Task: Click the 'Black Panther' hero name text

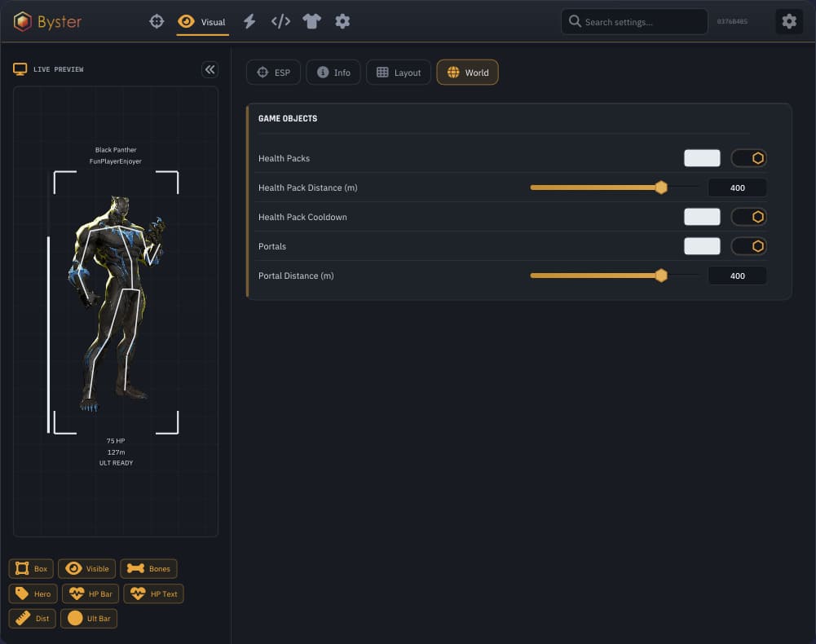Action: point(116,150)
